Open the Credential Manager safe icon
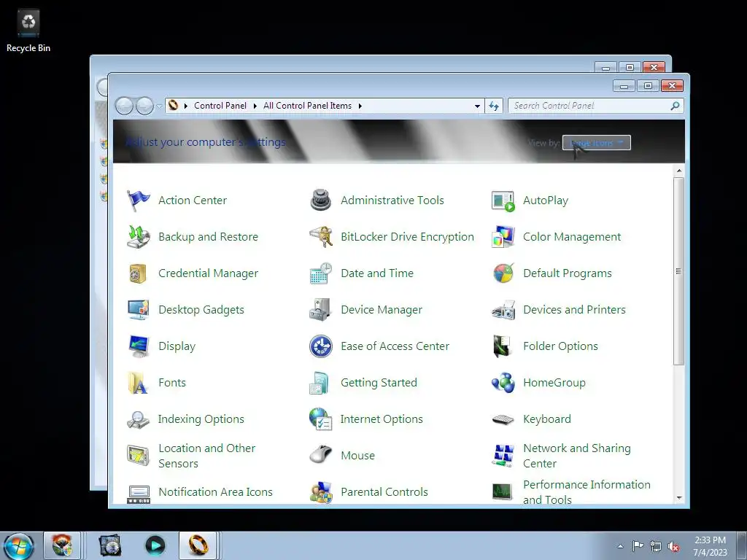 pos(138,273)
